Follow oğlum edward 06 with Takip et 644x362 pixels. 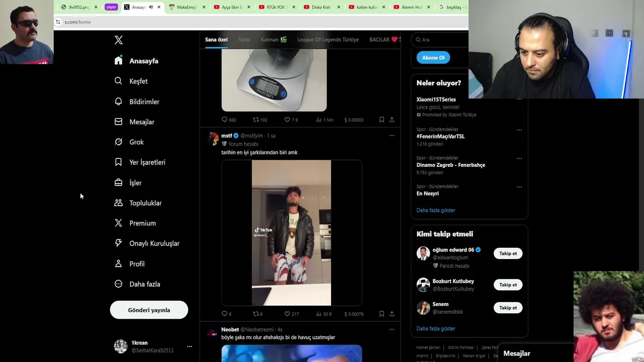coord(508,253)
